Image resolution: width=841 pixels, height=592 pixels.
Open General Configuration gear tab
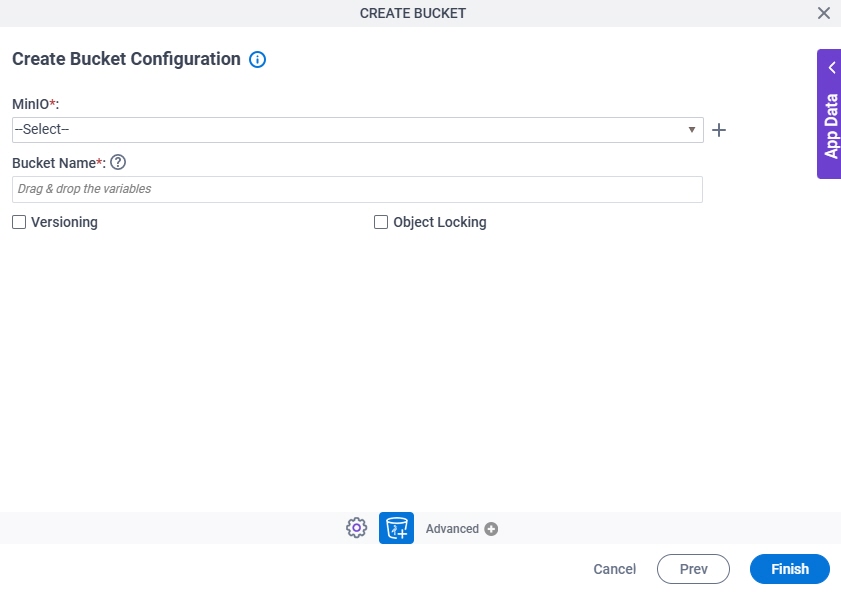[357, 528]
